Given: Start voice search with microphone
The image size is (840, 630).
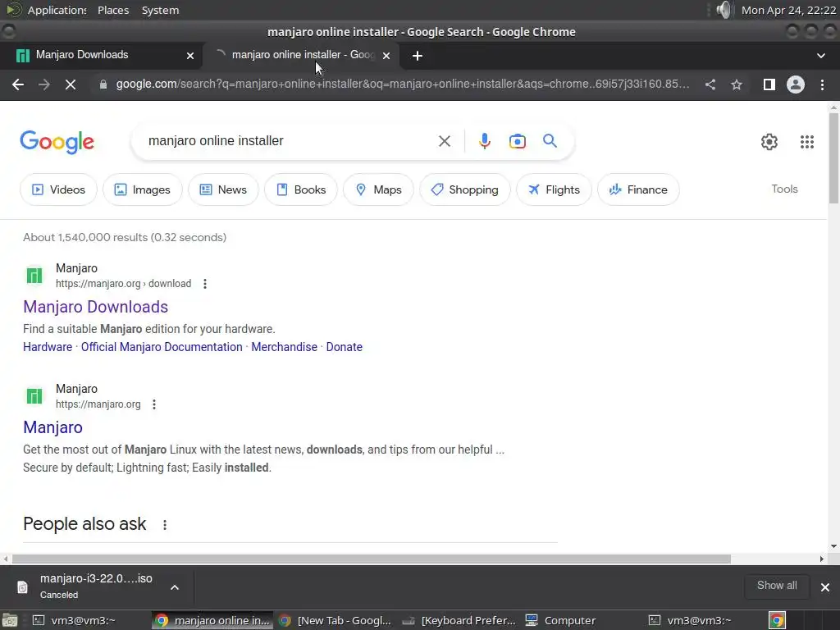Looking at the screenshot, I should pyautogui.click(x=484, y=141).
